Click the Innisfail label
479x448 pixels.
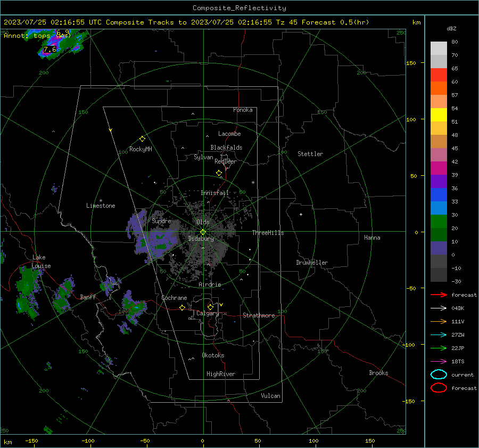215,193
